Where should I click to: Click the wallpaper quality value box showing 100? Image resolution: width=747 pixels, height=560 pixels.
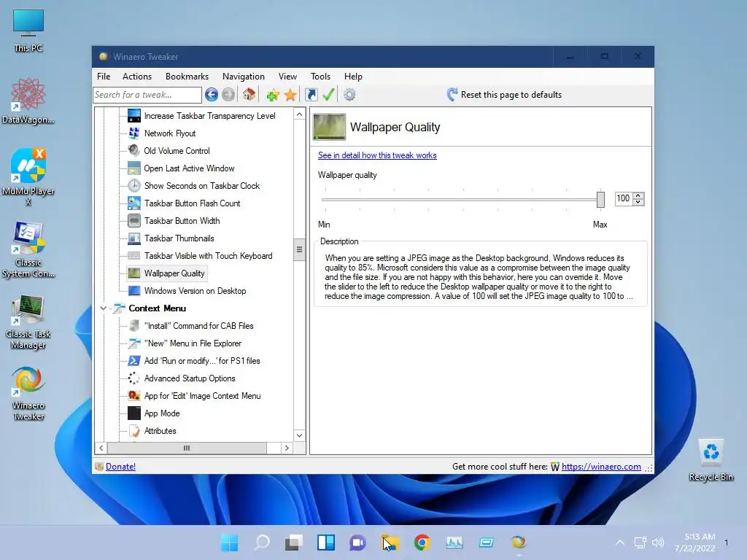tap(624, 198)
